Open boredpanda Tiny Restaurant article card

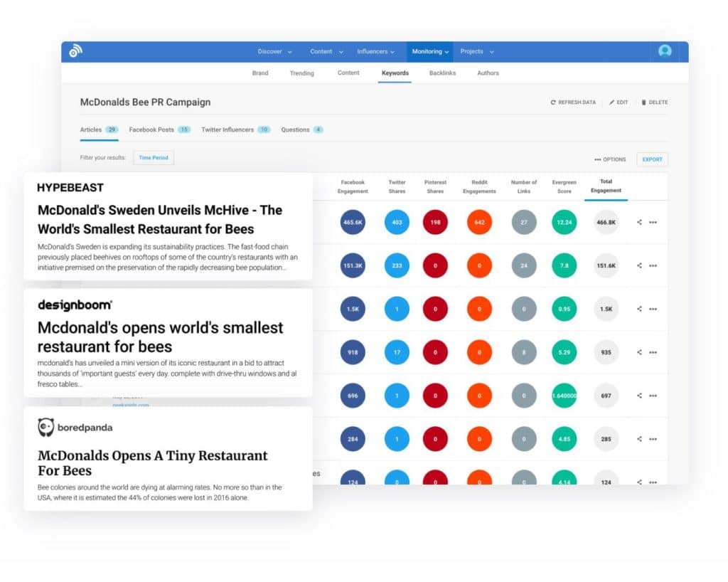point(168,459)
